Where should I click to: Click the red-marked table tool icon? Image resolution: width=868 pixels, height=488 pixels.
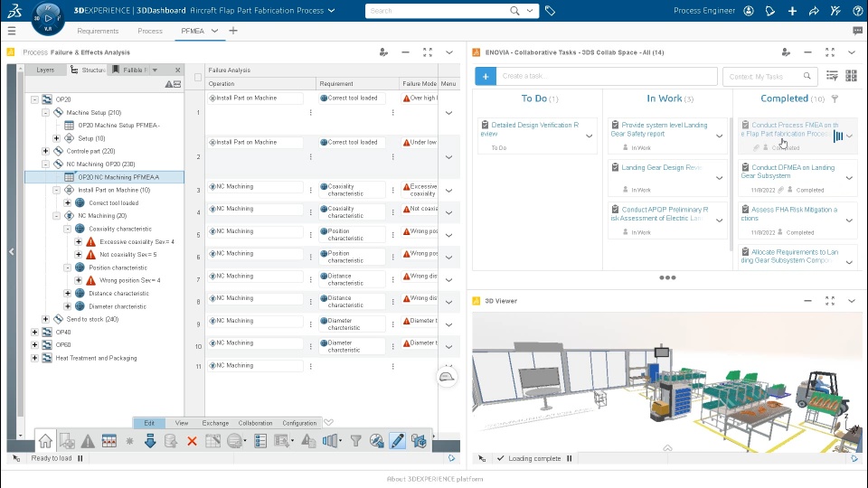[109, 441]
